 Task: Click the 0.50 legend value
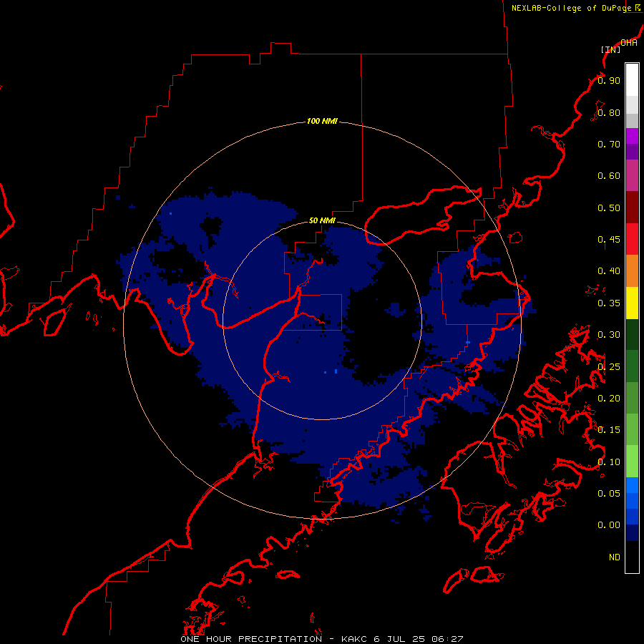click(609, 208)
